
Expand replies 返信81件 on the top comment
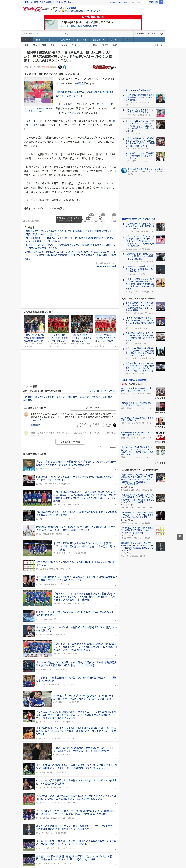tap(35, 425)
